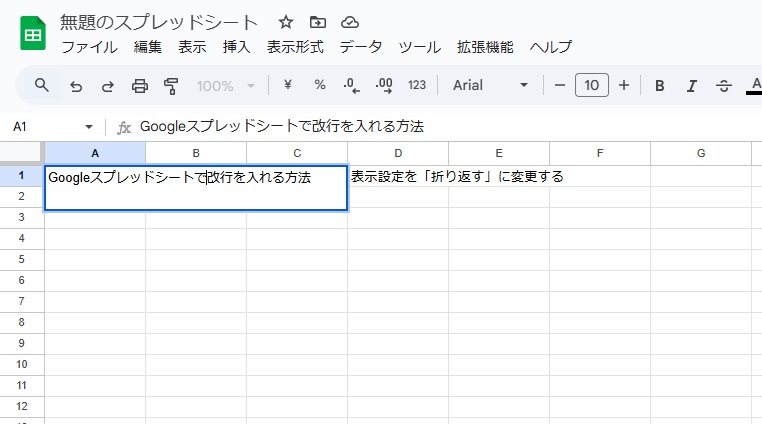The width and height of the screenshot is (762, 424).
Task: Expand the name box A1 dropdown
Action: click(88, 127)
